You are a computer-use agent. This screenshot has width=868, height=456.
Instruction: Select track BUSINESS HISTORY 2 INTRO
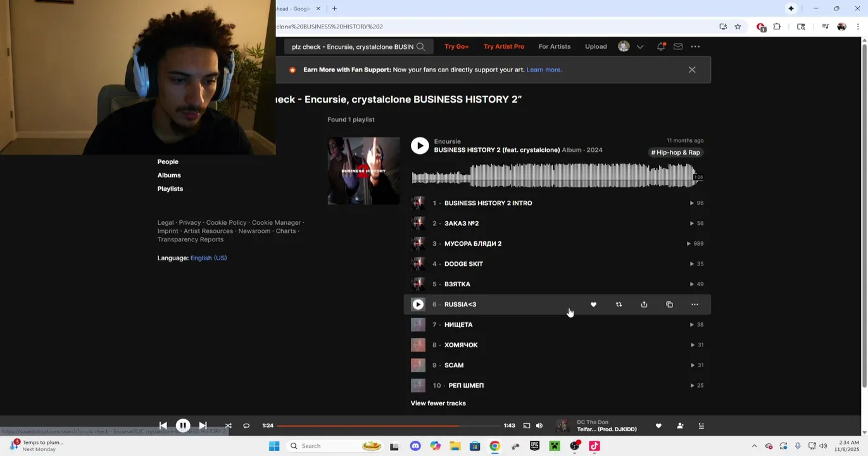[x=488, y=203]
